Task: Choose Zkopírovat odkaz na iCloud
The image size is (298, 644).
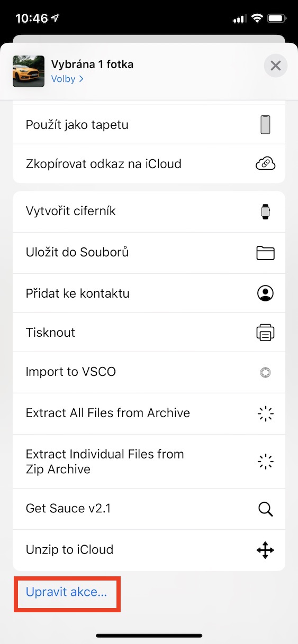Action: pos(149,164)
